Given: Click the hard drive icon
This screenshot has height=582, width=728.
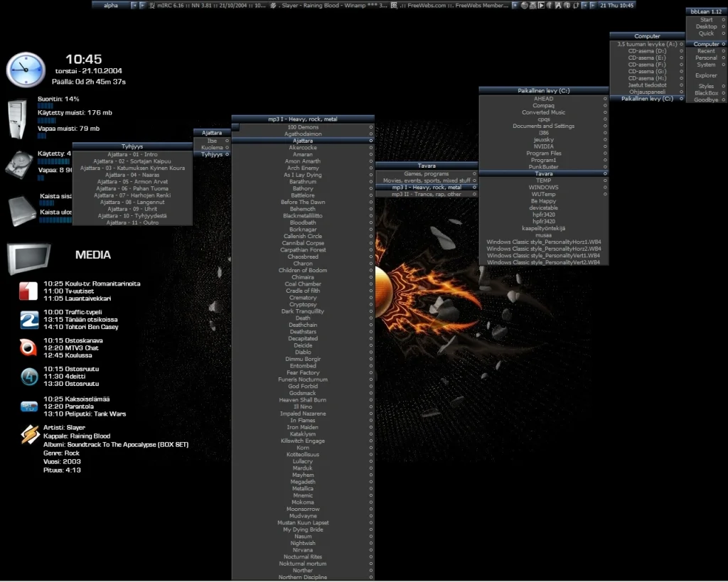Looking at the screenshot, I should tap(19, 164).
